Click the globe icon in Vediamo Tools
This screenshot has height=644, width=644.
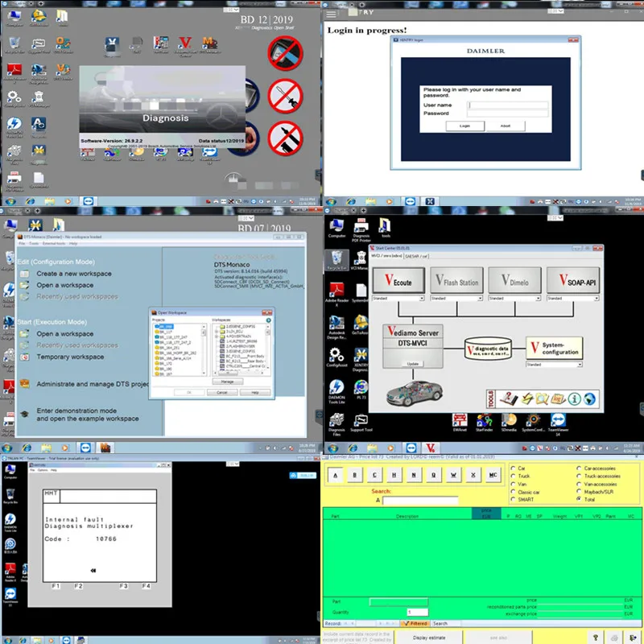coord(590,398)
